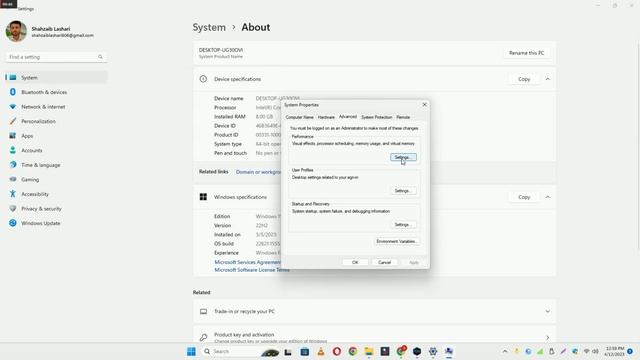Open User Profiles Settings button

pos(403,191)
